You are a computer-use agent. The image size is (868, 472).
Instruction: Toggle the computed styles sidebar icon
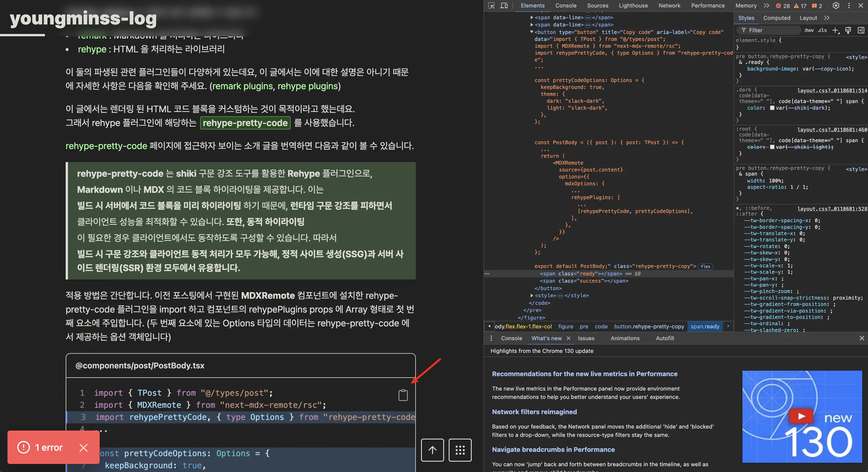[861, 30]
